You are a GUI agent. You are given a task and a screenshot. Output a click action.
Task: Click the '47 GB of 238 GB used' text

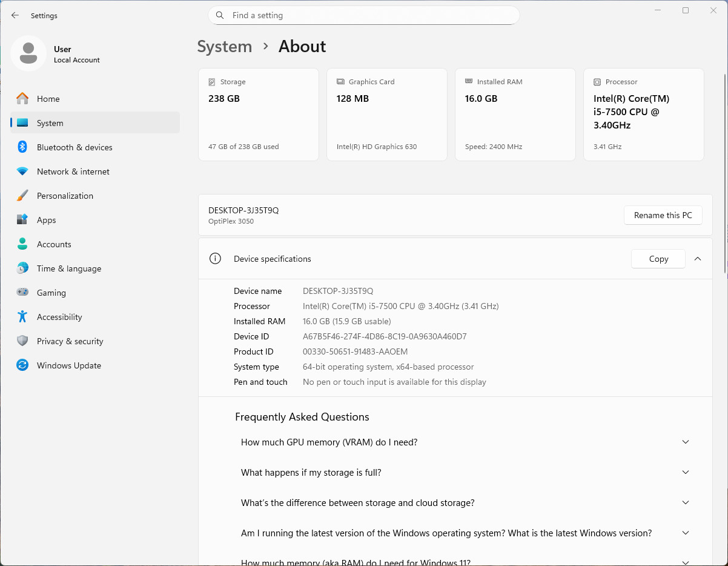[243, 147]
